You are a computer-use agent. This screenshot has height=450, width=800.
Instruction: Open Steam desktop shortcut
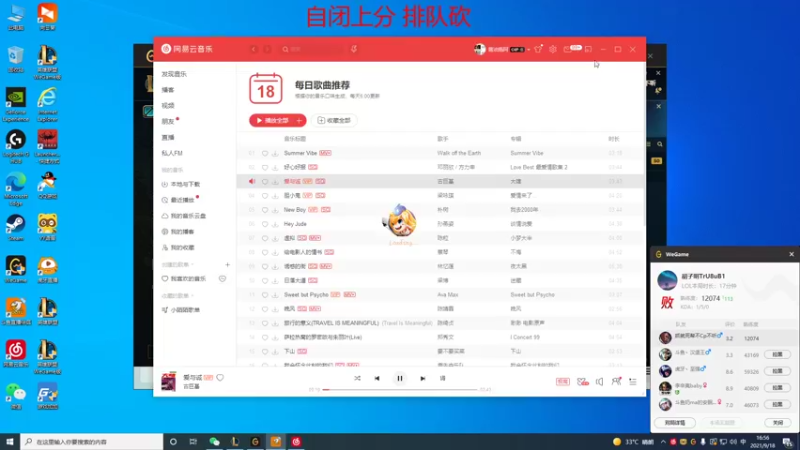(x=16, y=228)
